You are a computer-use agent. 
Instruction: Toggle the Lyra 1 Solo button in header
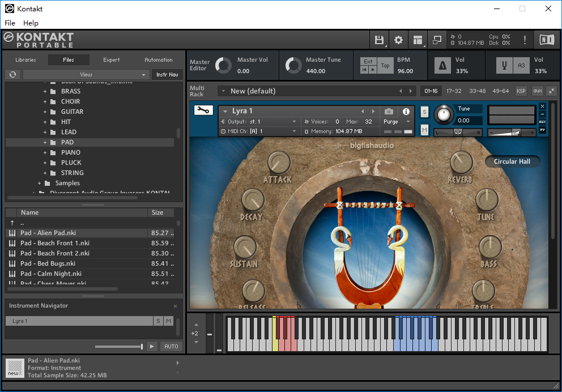[x=424, y=112]
